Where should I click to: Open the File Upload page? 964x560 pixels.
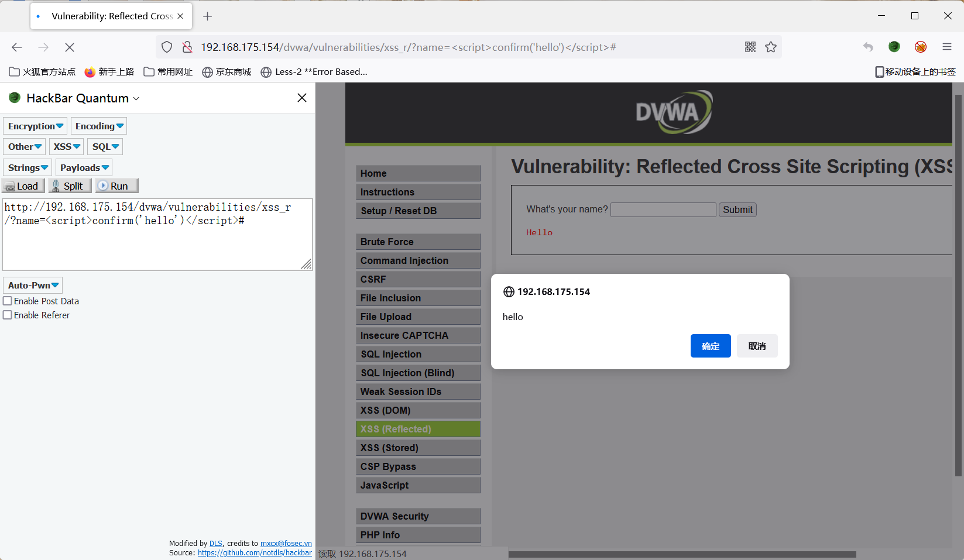point(418,317)
